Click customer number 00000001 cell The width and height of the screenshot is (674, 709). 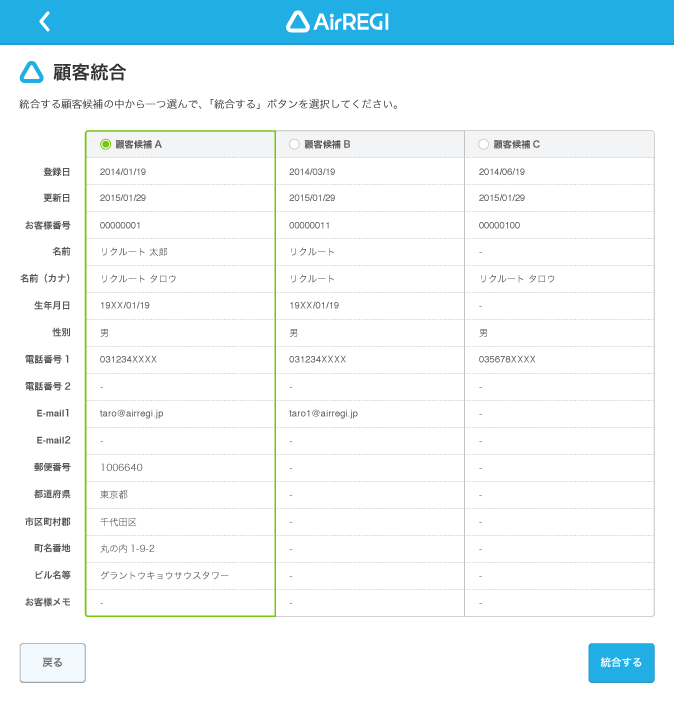[120, 225]
